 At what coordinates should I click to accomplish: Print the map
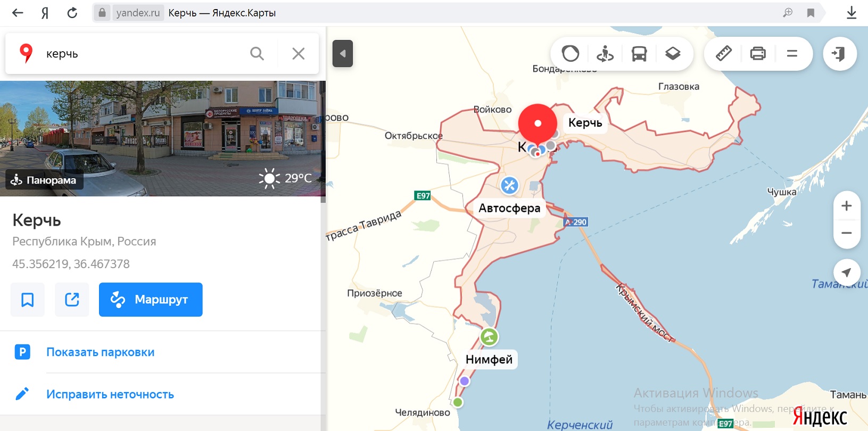(758, 54)
